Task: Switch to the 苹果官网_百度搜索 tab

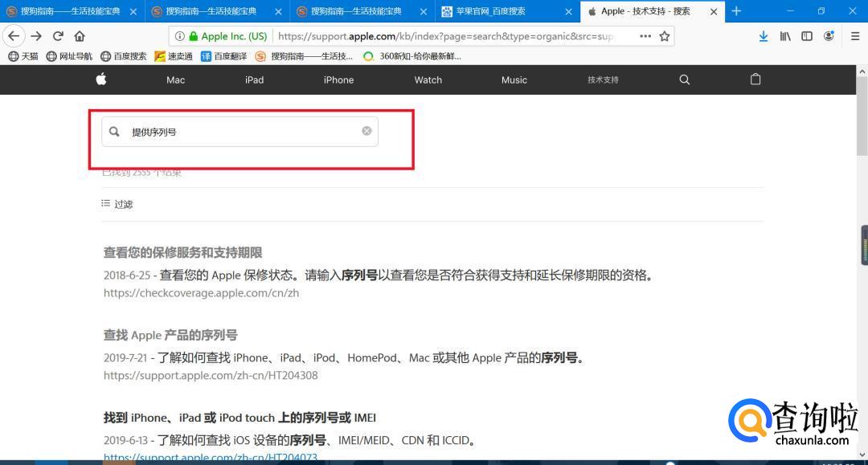Action: click(x=508, y=11)
